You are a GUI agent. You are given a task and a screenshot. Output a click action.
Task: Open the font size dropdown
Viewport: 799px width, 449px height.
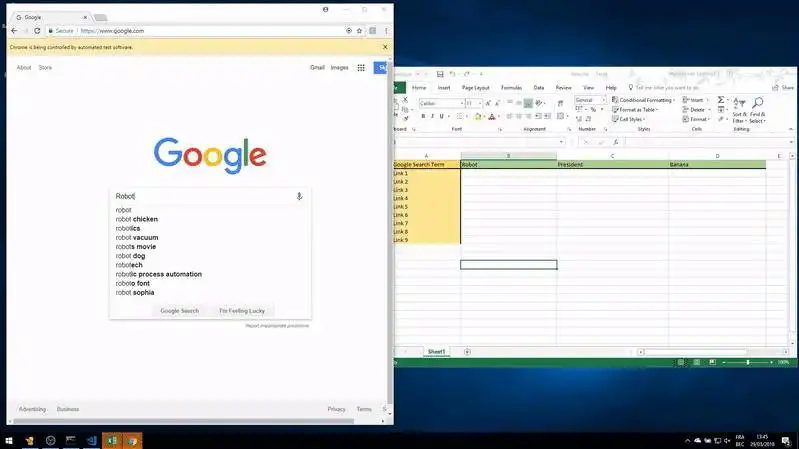480,103
